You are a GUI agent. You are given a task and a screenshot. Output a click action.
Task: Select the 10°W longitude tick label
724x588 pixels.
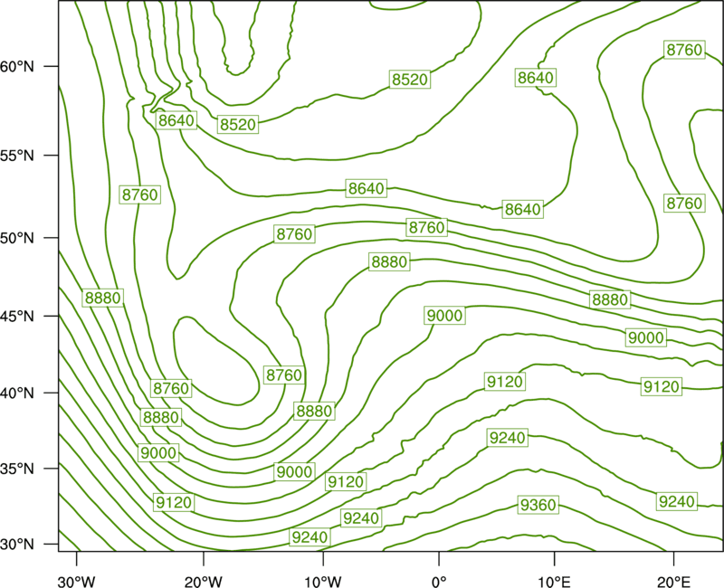[x=323, y=582]
